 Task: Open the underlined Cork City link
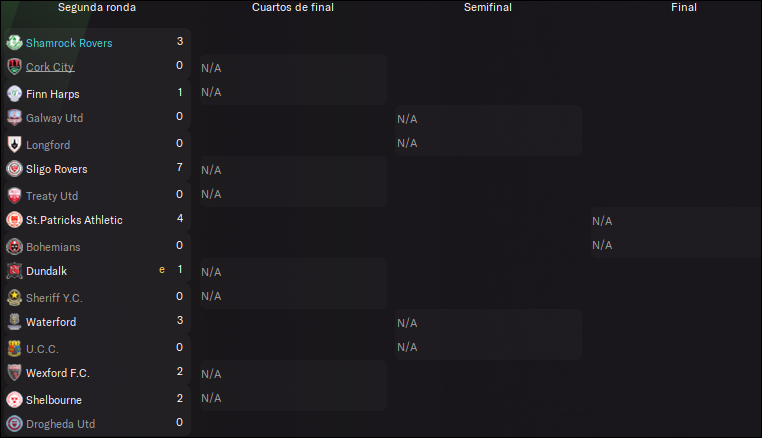(50, 67)
